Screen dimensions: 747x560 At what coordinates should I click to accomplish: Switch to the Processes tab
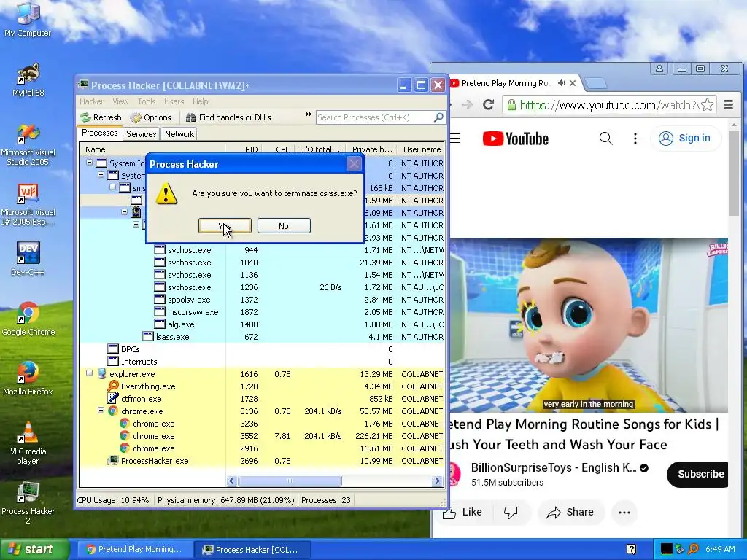pos(99,133)
